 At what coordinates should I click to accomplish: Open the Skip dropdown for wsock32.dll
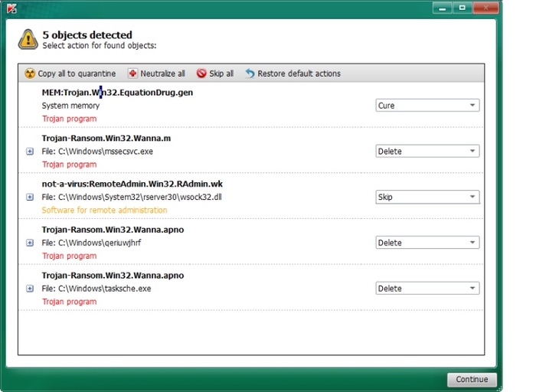[x=427, y=197]
